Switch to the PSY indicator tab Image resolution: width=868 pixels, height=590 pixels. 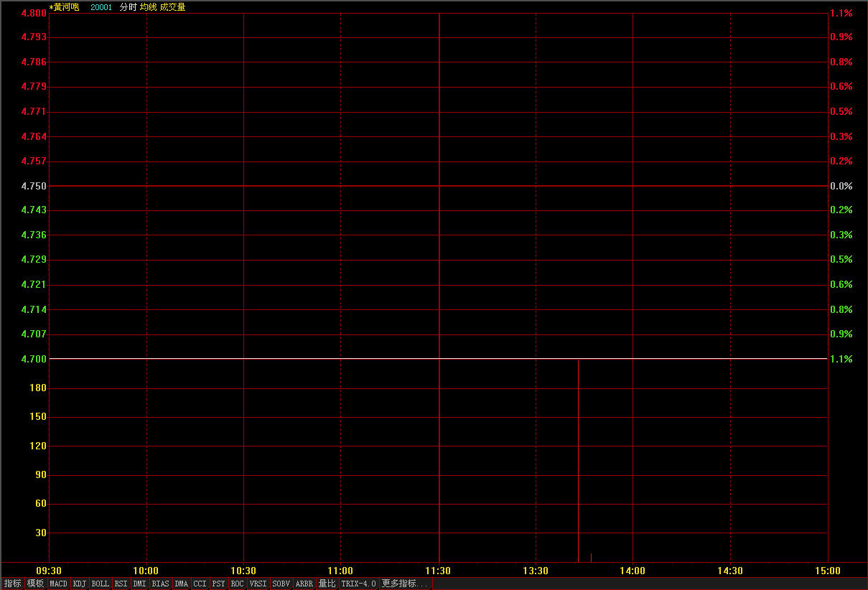pos(219,584)
